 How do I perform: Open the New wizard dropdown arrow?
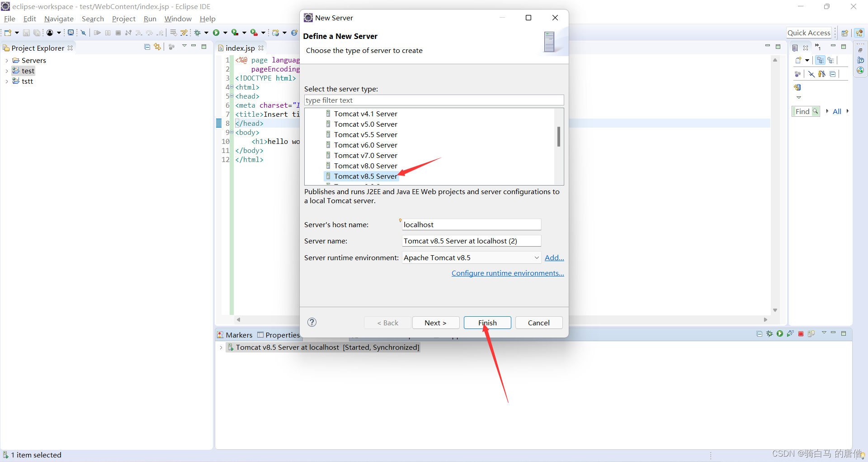17,33
